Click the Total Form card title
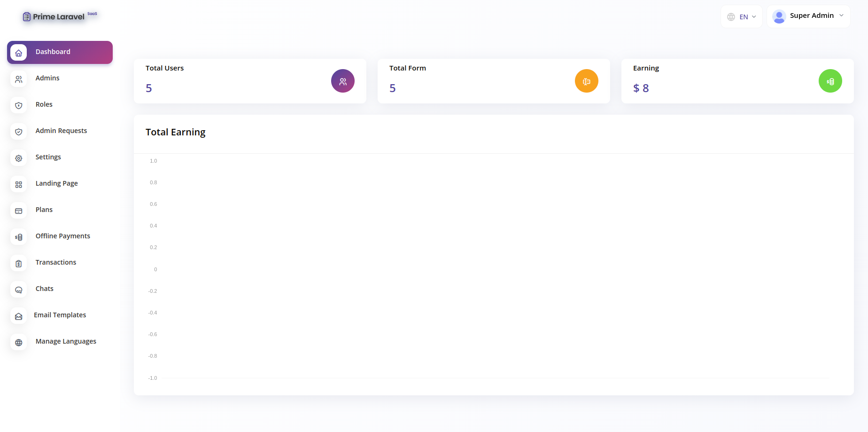 click(408, 68)
